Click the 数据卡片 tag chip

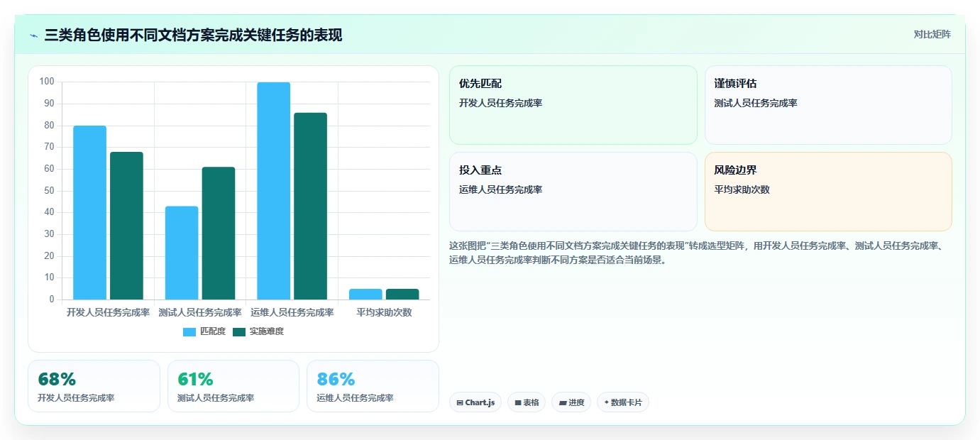click(x=623, y=402)
